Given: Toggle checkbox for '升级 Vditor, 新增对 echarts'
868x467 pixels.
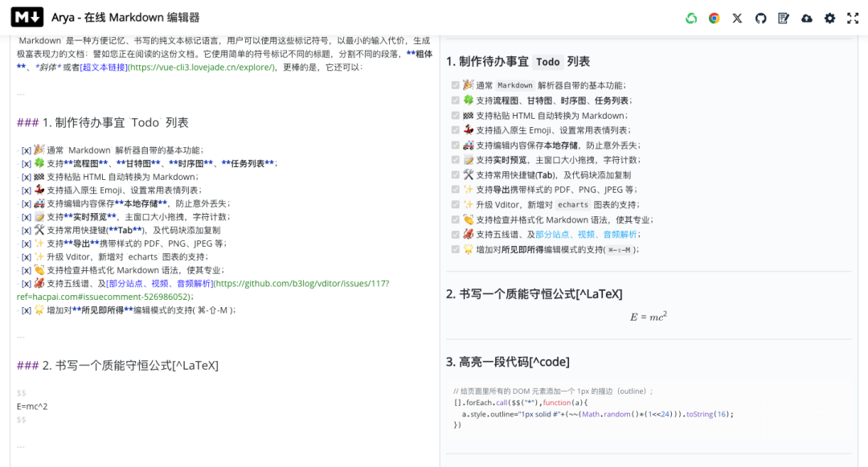Looking at the screenshot, I should [455, 204].
